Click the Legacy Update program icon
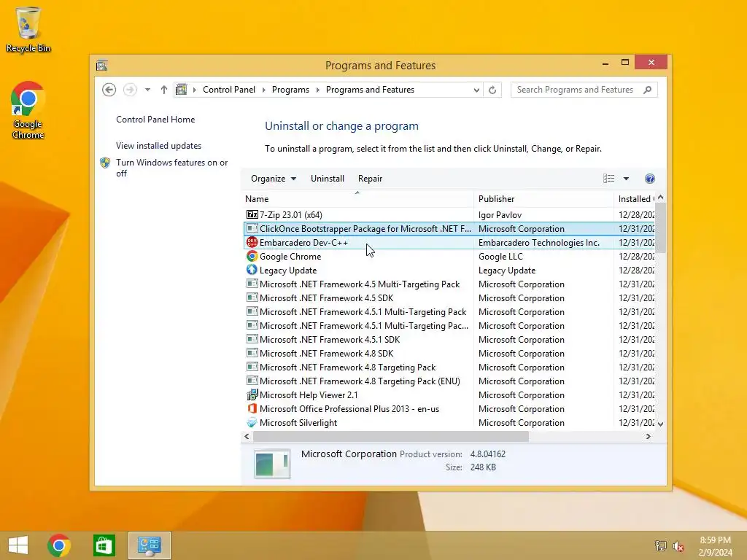 252,270
